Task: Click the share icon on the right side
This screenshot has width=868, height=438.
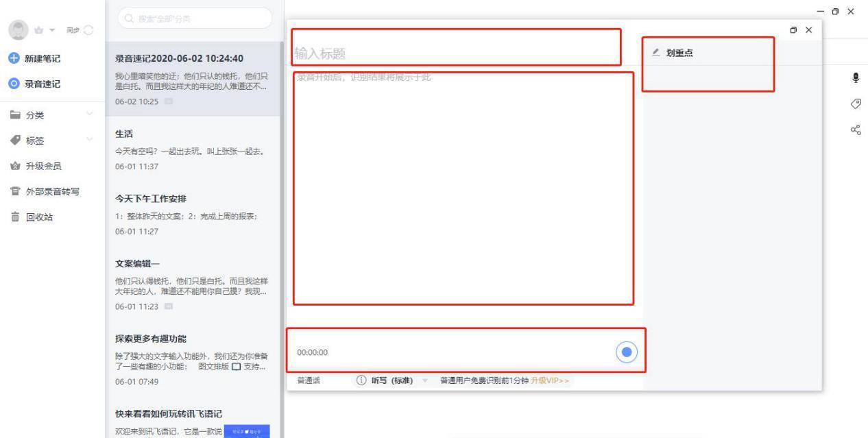Action: point(855,130)
